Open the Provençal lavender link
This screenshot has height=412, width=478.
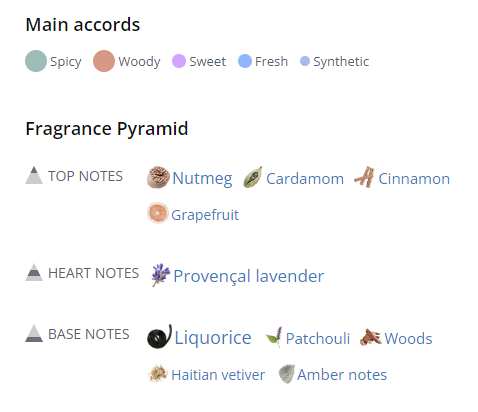[x=249, y=276]
